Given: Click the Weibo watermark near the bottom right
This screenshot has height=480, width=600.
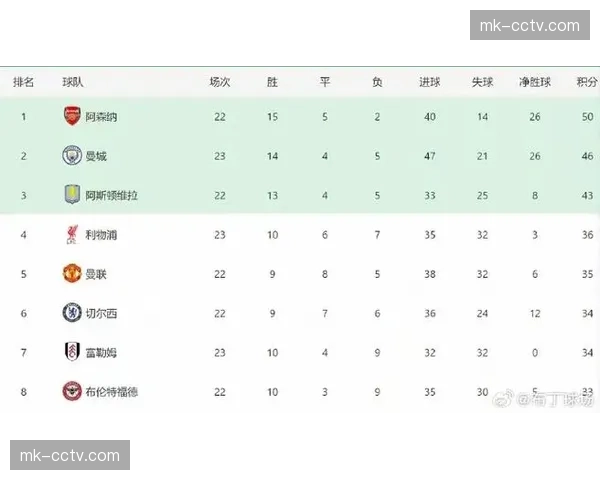Looking at the screenshot, I should click(x=555, y=399).
